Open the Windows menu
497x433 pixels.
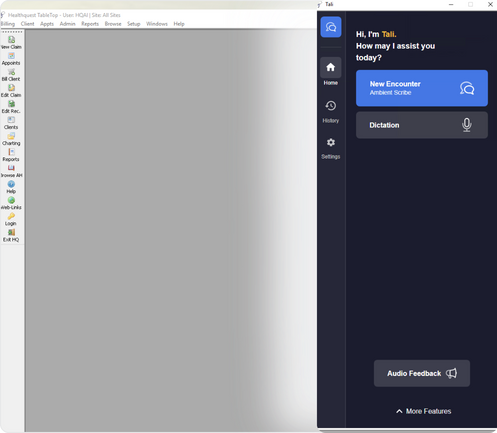[x=157, y=24]
